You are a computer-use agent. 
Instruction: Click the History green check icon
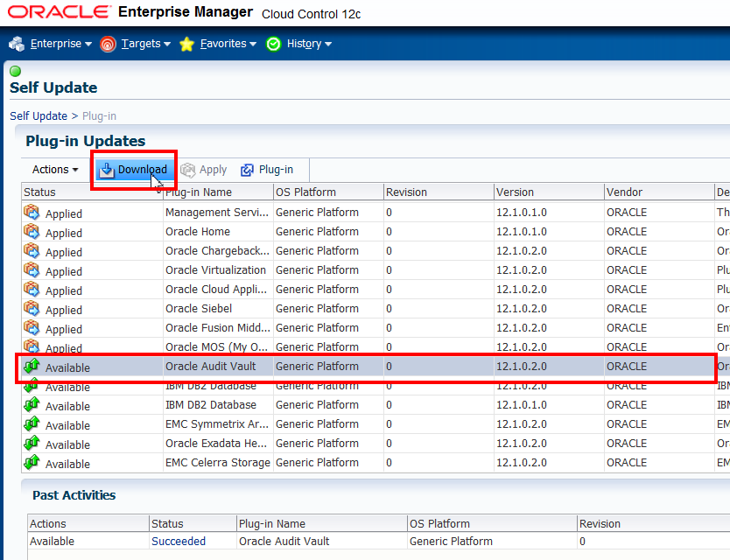[273, 44]
